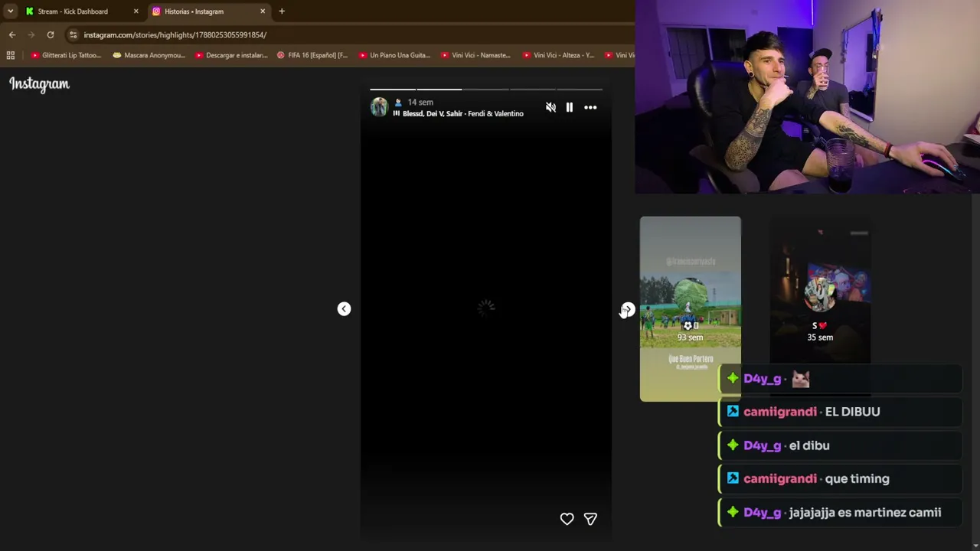Open the FIFA 16 [Español] bookmark
Viewport: 980px width, 551px height.
coord(312,55)
